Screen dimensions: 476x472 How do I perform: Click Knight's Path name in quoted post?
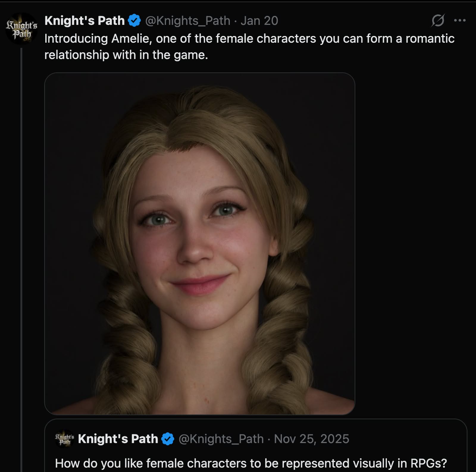[x=118, y=439]
